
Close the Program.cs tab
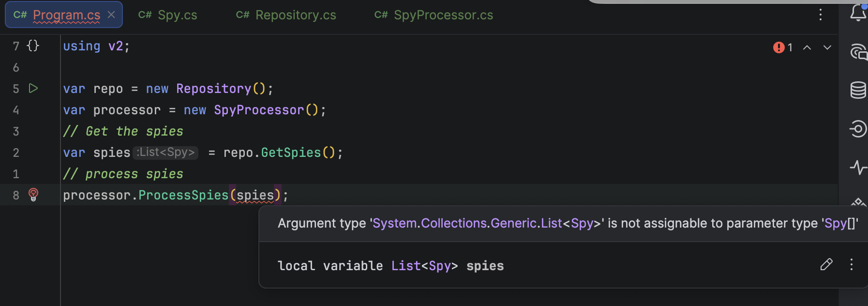(x=111, y=15)
